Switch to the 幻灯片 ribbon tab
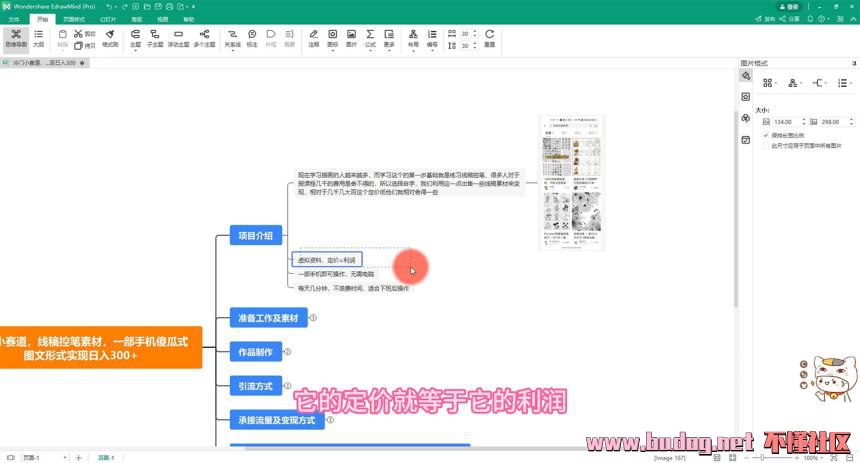 [107, 18]
